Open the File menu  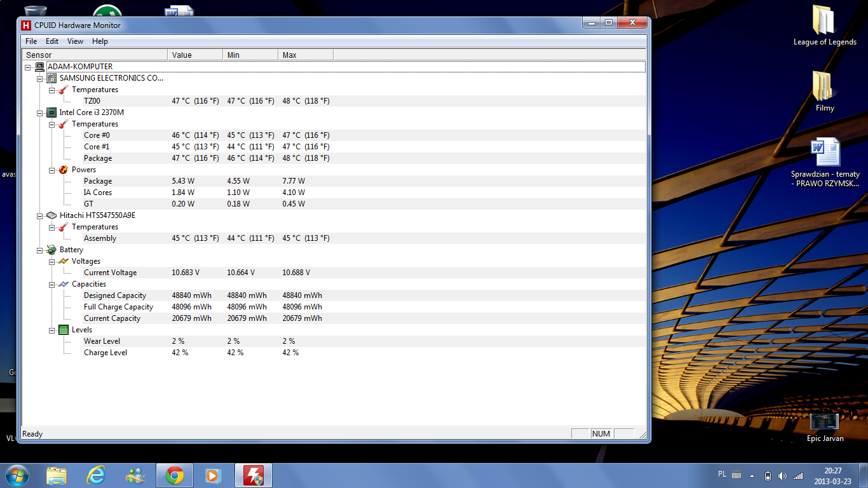[x=31, y=41]
